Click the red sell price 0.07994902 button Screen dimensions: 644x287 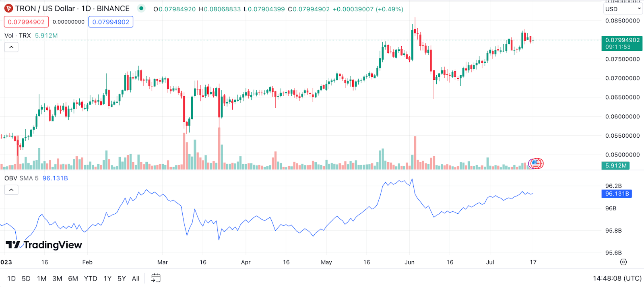26,22
